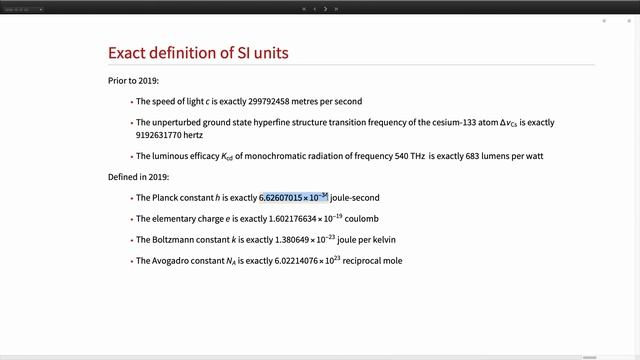The image size is (640, 360).
Task: Click the highlighted Planck constant value 6.62607015 × 10⁻³⁴
Action: click(x=293, y=198)
